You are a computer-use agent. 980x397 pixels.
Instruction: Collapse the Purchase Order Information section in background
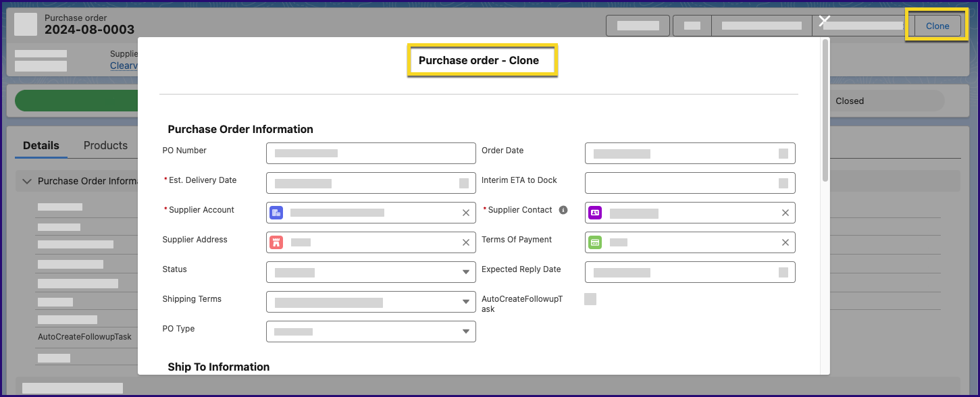(27, 181)
